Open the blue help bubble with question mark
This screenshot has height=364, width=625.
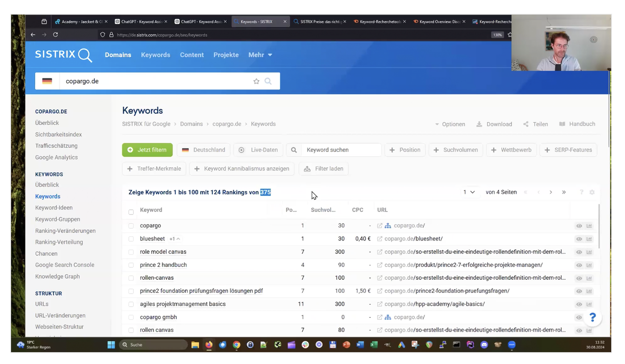pos(592,317)
